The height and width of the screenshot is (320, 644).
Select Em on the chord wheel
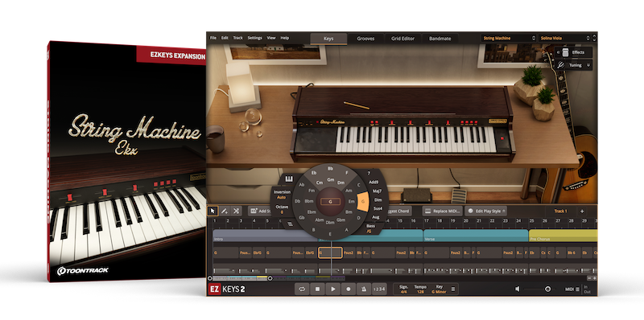351,202
